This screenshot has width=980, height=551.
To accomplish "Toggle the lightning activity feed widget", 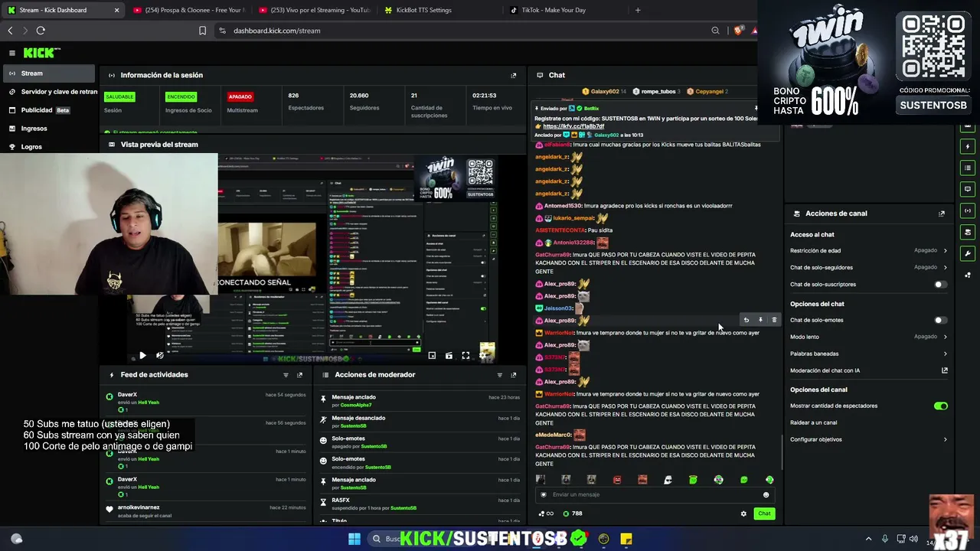I will [968, 146].
